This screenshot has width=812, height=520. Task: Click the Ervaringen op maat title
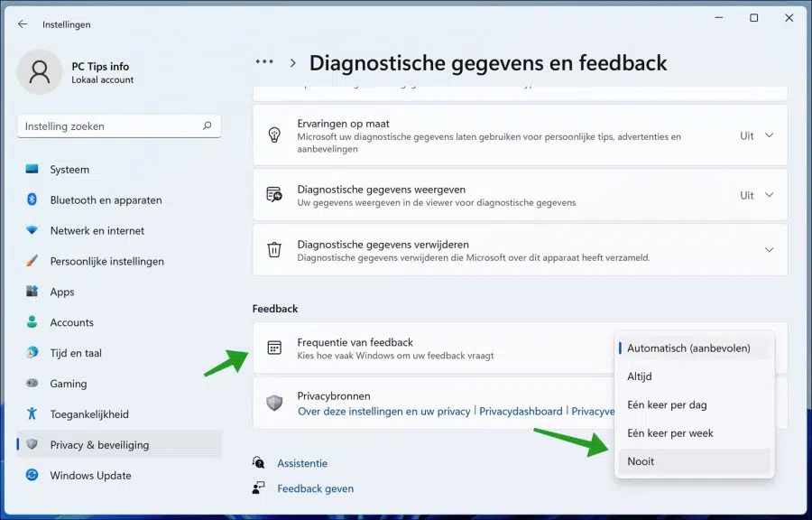pyautogui.click(x=343, y=124)
